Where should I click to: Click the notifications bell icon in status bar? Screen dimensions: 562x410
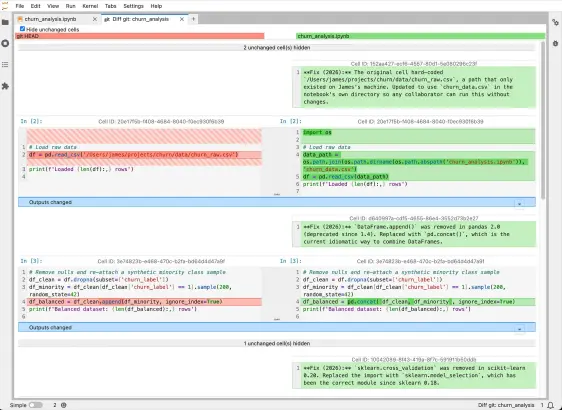click(x=551, y=405)
